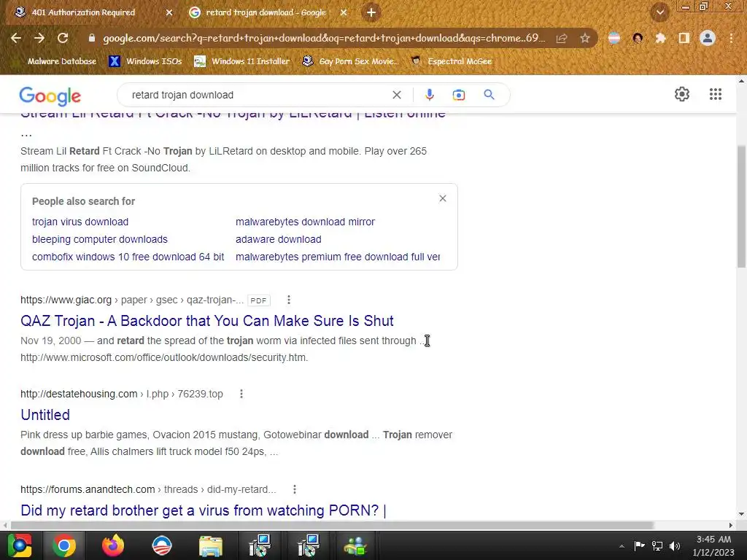Click the Google logo
The height and width of the screenshot is (560, 747).
point(50,96)
